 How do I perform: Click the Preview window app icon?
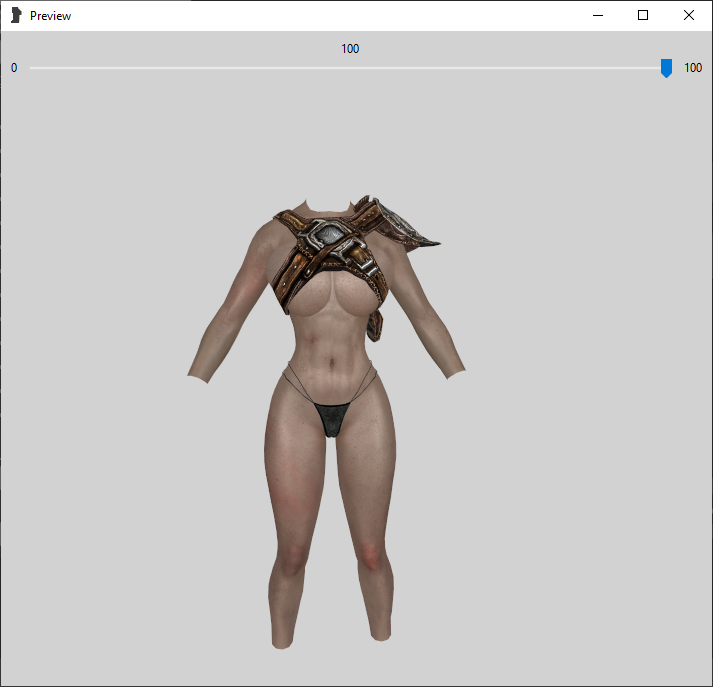coord(16,15)
